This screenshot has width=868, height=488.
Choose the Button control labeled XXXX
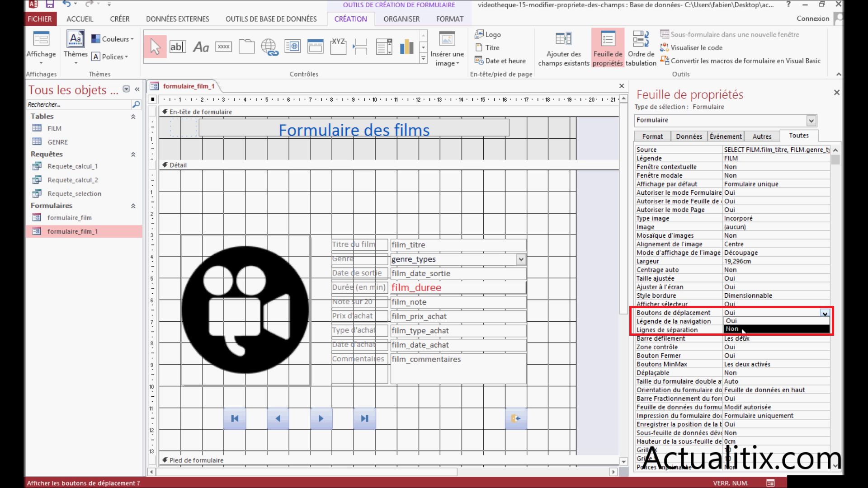[224, 47]
